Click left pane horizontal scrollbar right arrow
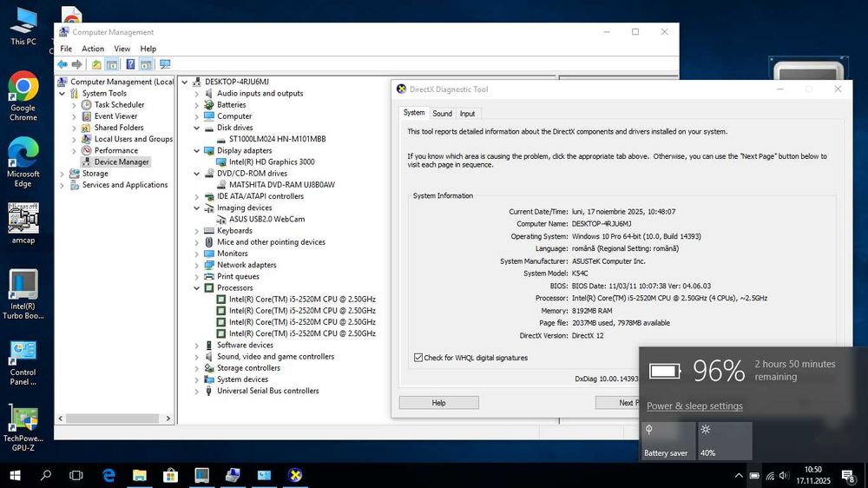This screenshot has height=488, width=868. tap(168, 419)
